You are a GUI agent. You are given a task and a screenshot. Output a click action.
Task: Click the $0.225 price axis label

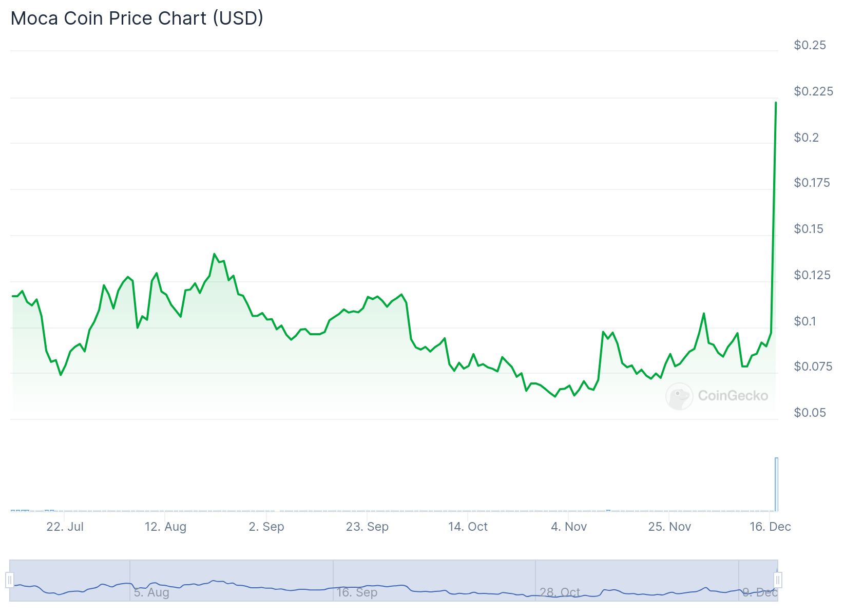[x=813, y=91]
